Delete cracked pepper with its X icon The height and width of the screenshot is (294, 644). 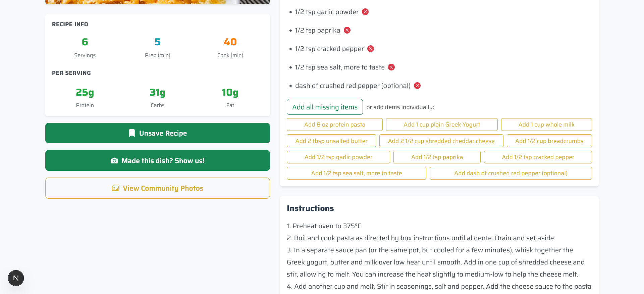point(370,49)
